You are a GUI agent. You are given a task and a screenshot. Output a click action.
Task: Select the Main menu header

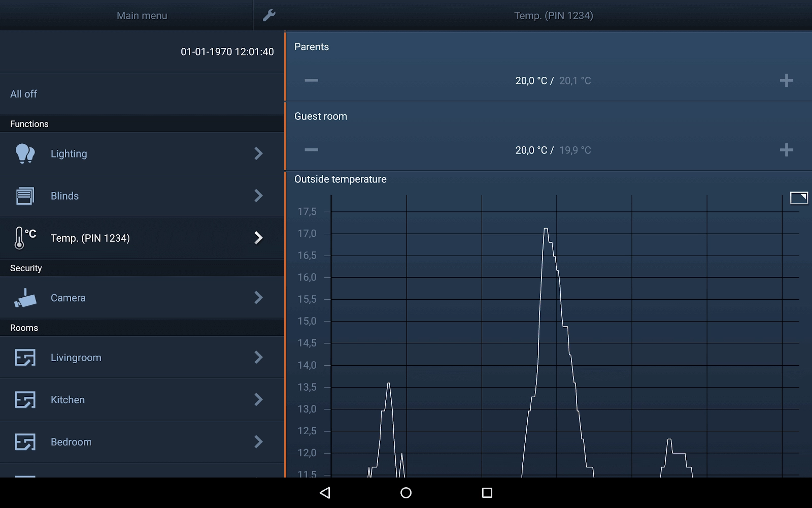tap(142, 16)
